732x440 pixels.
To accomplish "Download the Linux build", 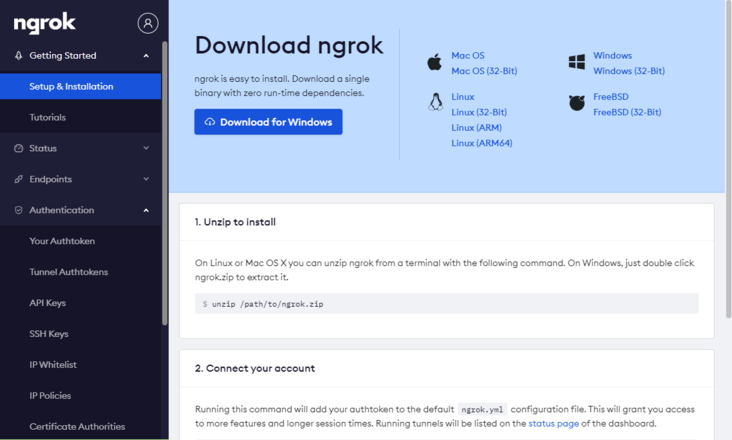I will pyautogui.click(x=463, y=97).
